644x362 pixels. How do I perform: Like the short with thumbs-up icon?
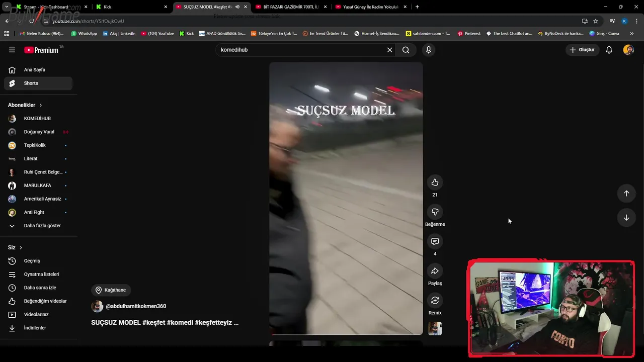click(x=435, y=183)
